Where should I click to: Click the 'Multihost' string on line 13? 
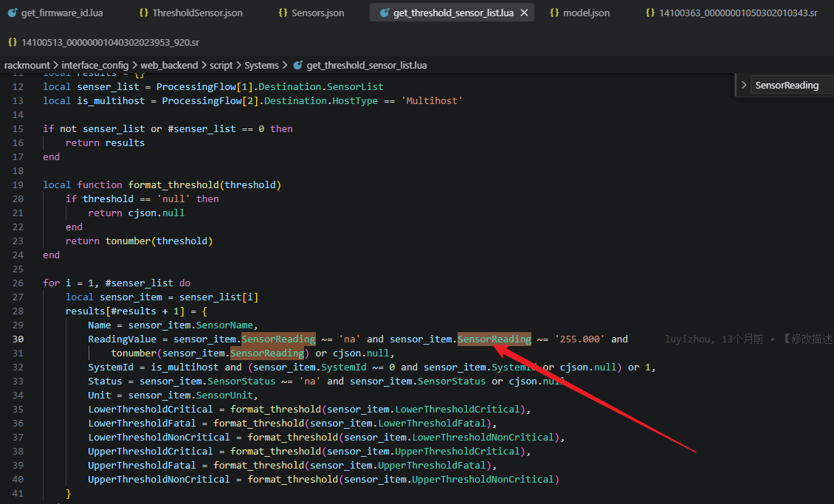tap(431, 101)
